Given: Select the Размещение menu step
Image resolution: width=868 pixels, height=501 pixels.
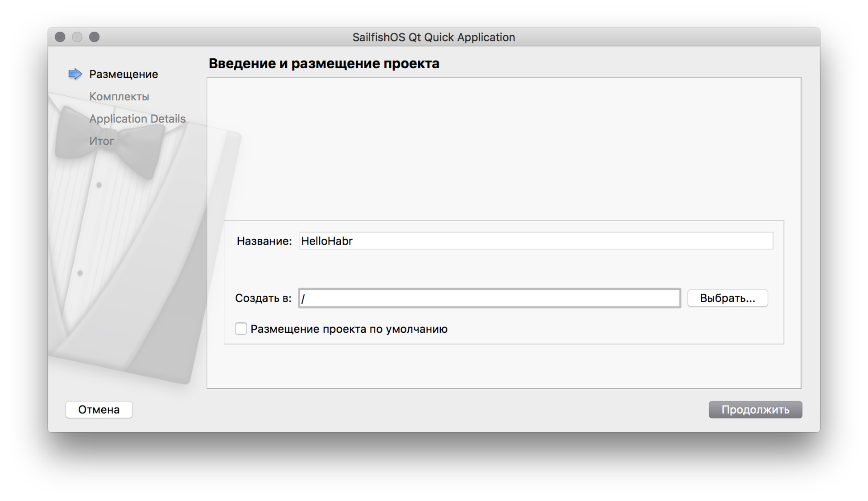Looking at the screenshot, I should point(123,74).
